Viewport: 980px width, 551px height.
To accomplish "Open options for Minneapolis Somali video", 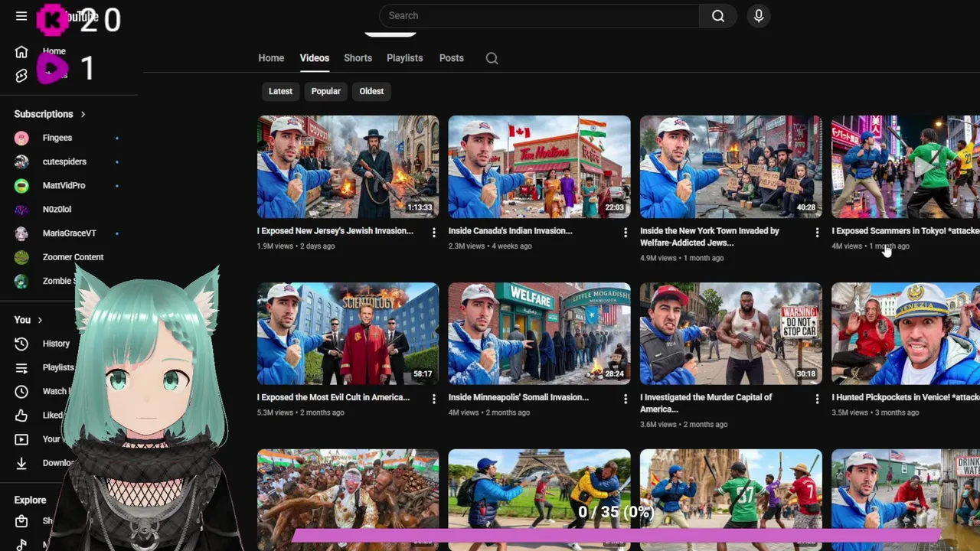I will pos(625,399).
